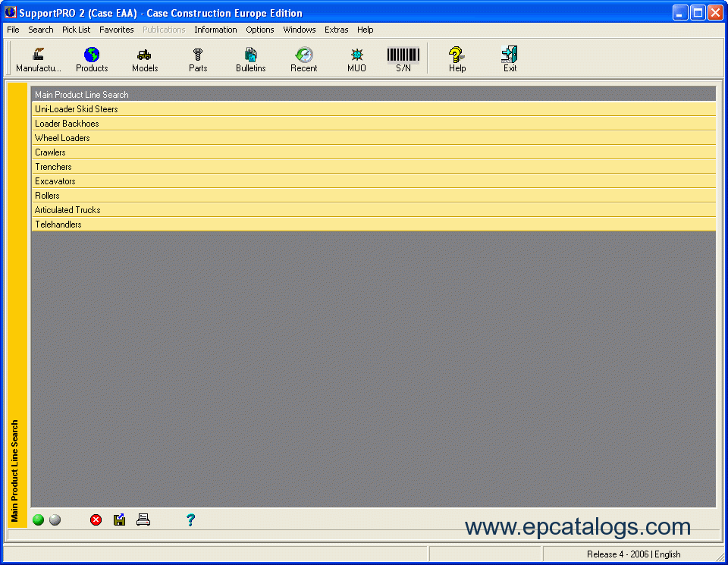
Task: Click the Products globe icon
Action: [x=92, y=59]
